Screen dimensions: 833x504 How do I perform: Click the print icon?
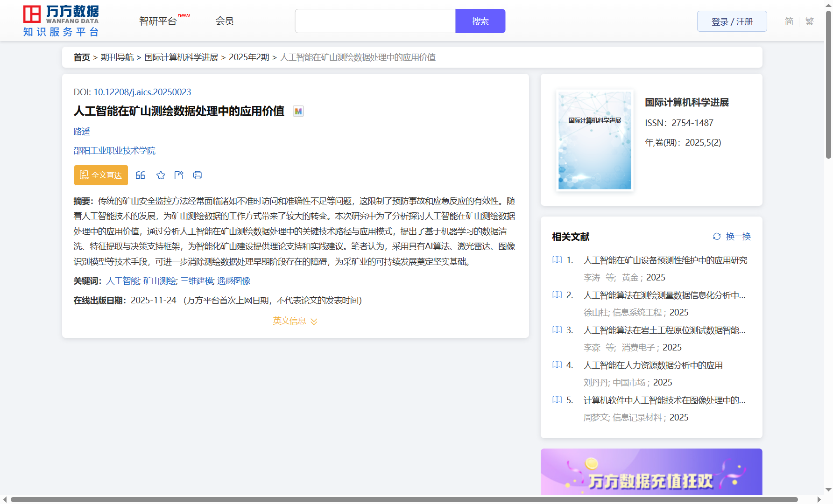198,175
